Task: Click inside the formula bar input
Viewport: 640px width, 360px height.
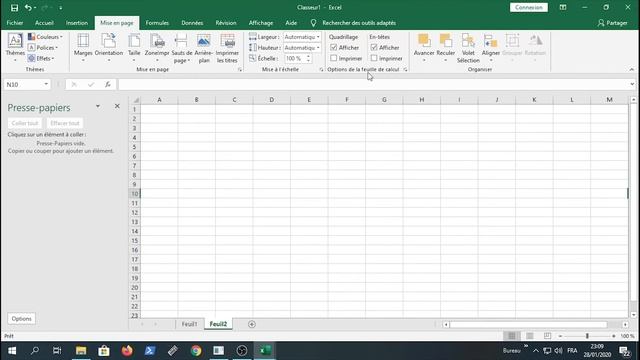Action: pos(373,84)
